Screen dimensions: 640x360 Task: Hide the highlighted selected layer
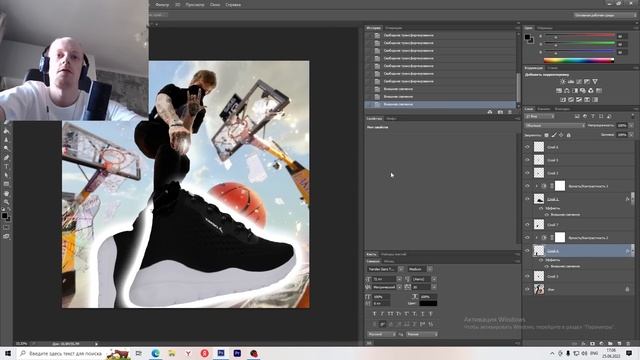coord(527,251)
